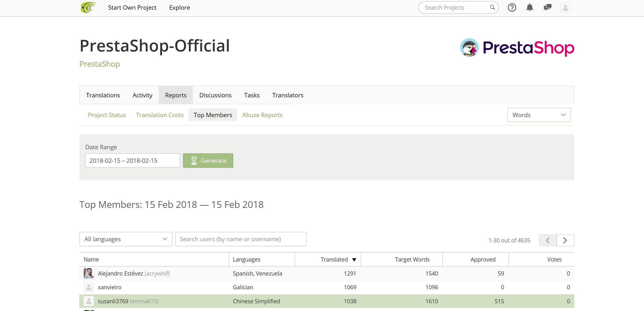Click the Search users input field
644x311 pixels.
pyautogui.click(x=241, y=239)
